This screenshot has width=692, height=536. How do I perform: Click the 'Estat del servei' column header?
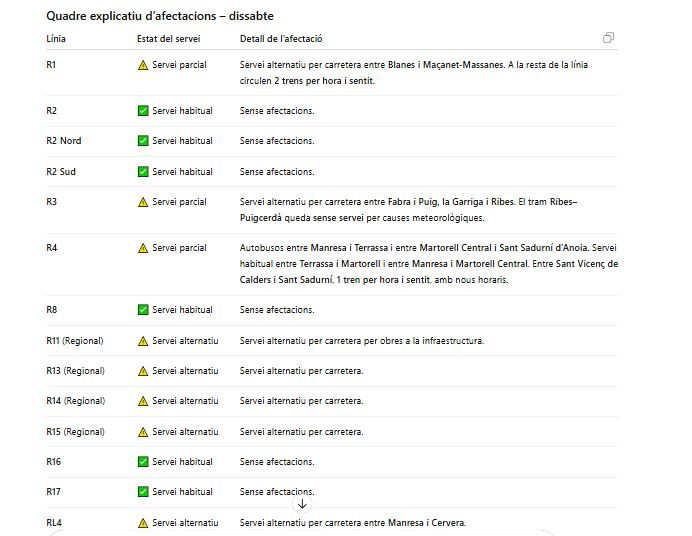tap(168, 38)
